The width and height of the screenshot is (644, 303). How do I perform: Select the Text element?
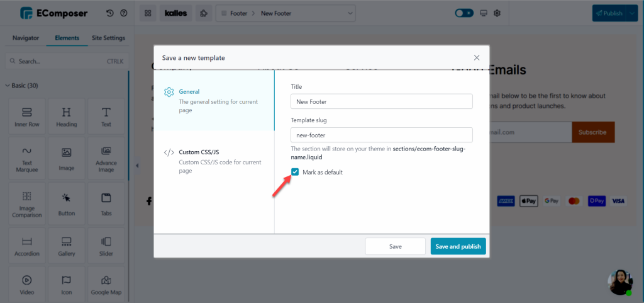tap(106, 116)
